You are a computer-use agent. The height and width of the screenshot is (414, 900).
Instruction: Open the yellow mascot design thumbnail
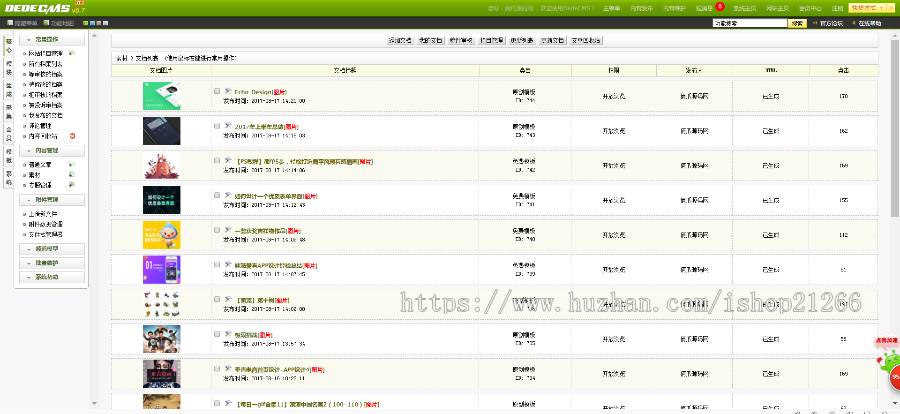(x=161, y=235)
